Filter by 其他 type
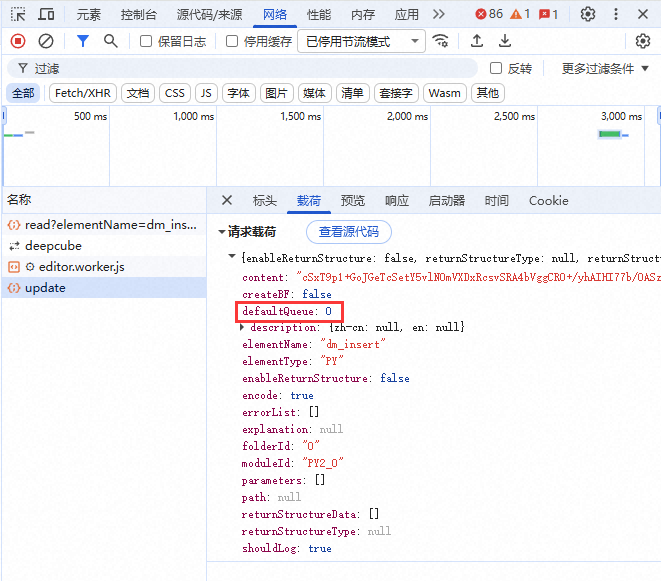 pos(488,93)
